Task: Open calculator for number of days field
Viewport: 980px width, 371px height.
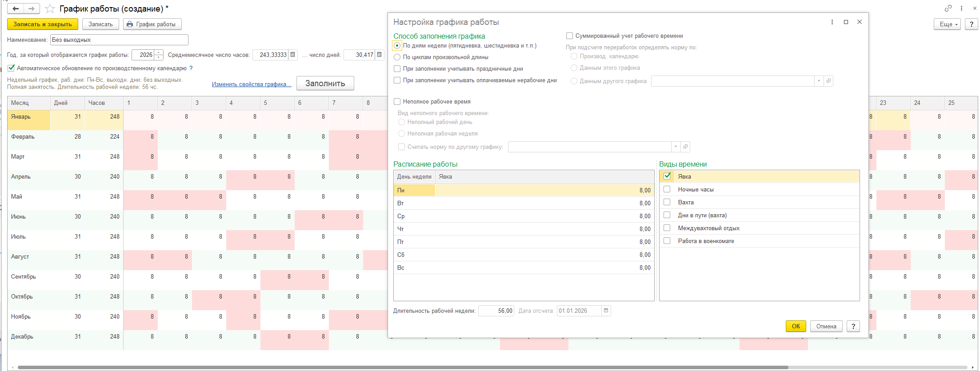Action: [x=379, y=55]
